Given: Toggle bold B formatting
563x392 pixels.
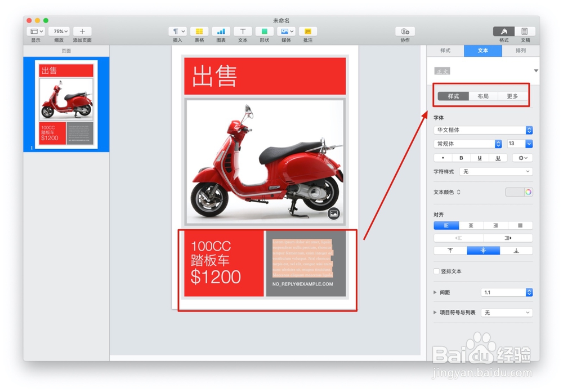Looking at the screenshot, I should click(x=461, y=158).
